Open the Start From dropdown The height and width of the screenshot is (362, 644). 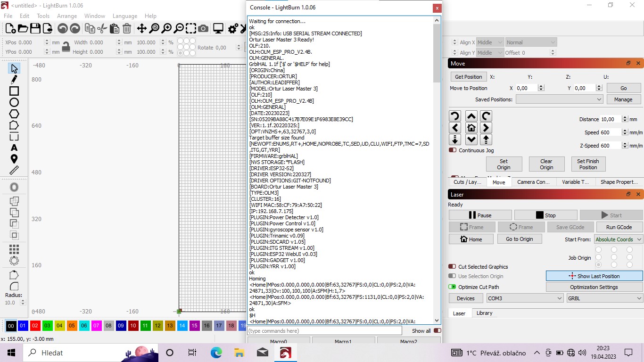tap(618, 239)
